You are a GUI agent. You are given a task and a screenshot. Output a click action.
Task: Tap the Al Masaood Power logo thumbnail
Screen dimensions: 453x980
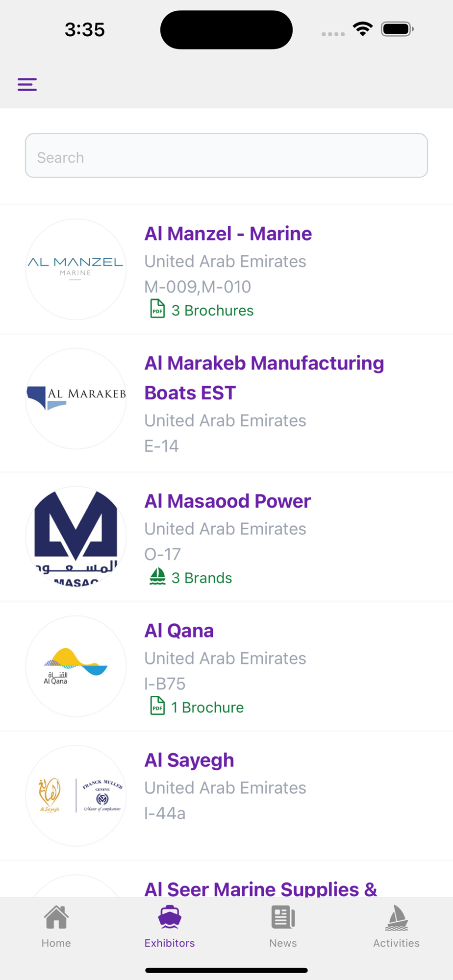pyautogui.click(x=76, y=537)
